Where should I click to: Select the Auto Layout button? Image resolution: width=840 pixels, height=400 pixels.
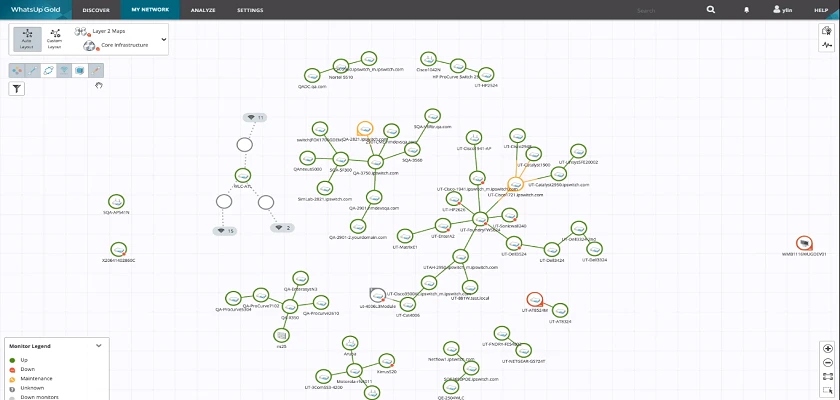click(x=27, y=39)
